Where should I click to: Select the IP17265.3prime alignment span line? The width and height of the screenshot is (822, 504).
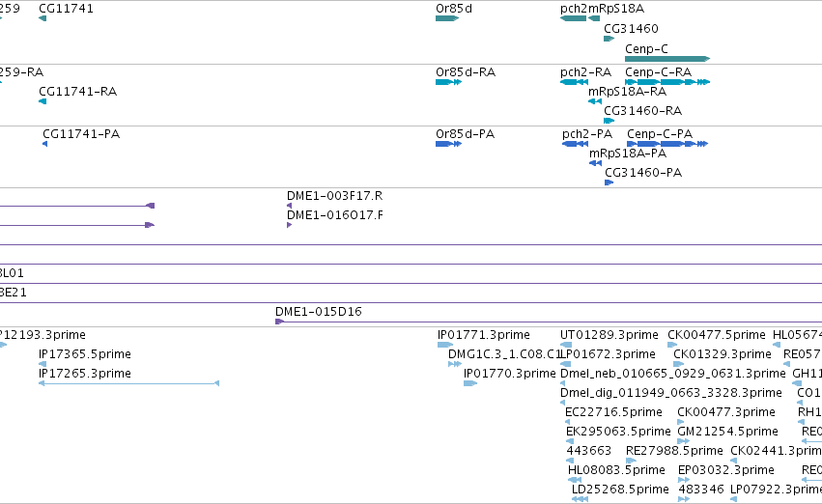[129, 383]
